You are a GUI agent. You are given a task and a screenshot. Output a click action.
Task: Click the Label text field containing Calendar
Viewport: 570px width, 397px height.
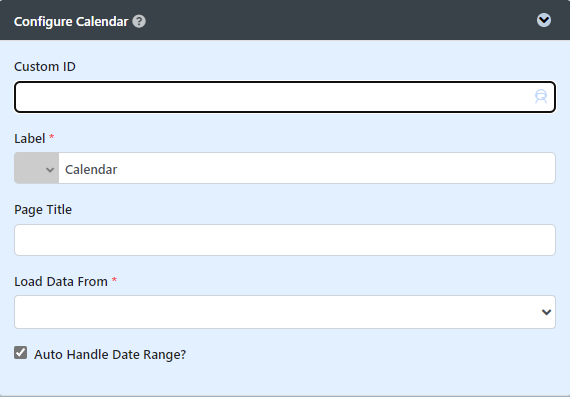click(x=307, y=168)
